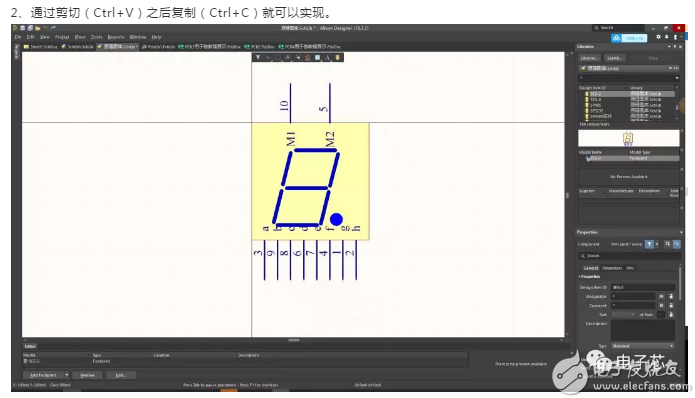The width and height of the screenshot is (695, 398).
Task: Open the Project side panel tab
Action: [x=17, y=51]
